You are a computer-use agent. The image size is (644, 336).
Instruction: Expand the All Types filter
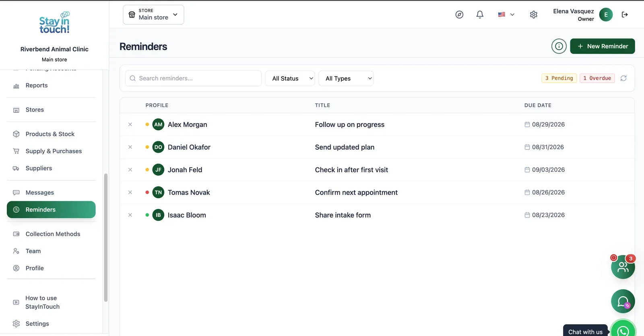(x=346, y=79)
